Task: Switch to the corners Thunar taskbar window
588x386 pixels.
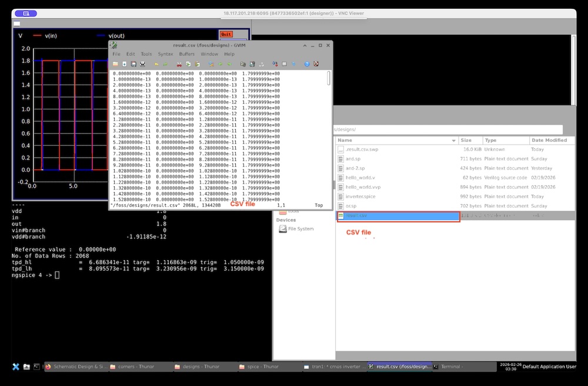Action: pos(136,367)
